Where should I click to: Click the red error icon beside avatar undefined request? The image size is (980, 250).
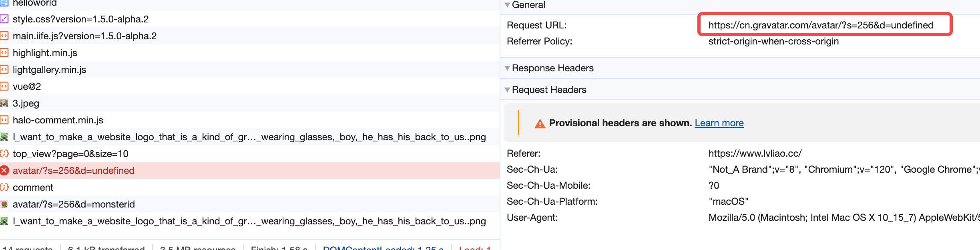coord(4,171)
